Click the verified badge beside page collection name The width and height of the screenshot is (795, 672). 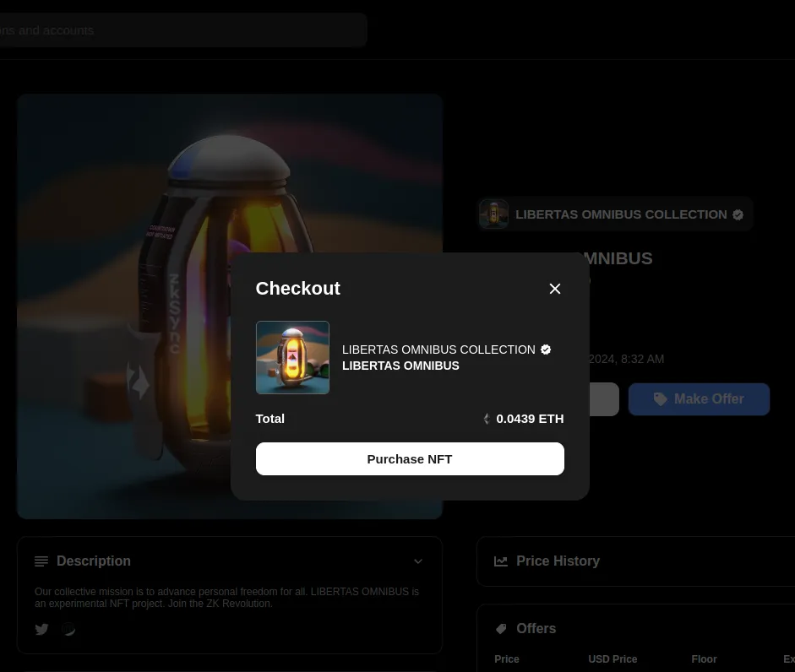[738, 215]
